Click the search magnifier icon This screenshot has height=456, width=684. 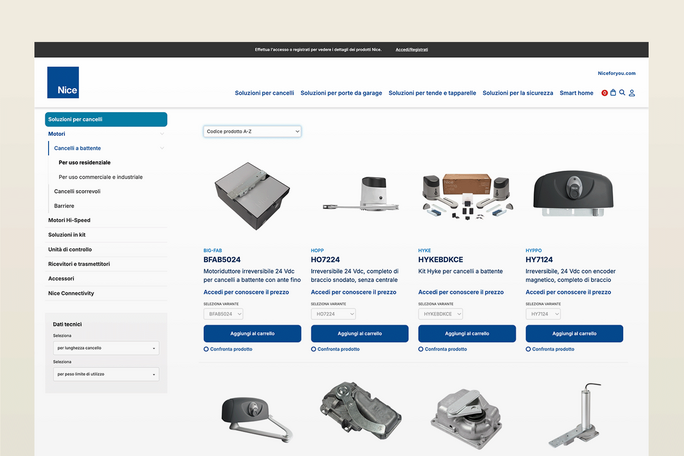pyautogui.click(x=622, y=93)
